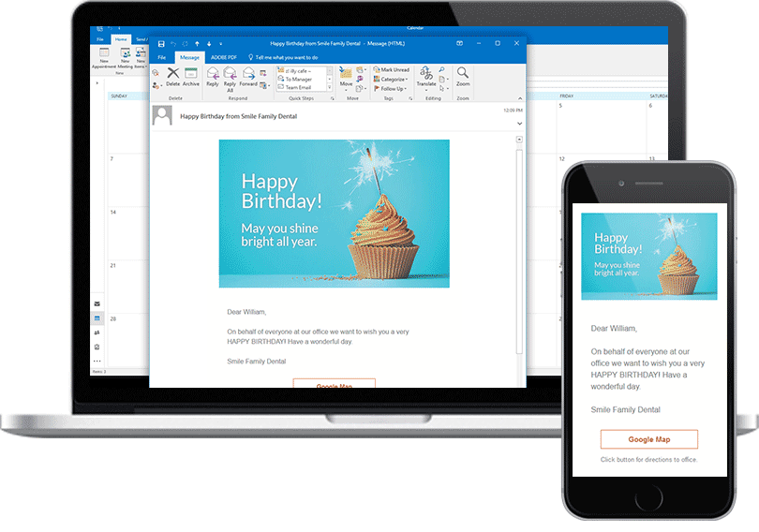Select the To Manager quick step

click(x=296, y=79)
